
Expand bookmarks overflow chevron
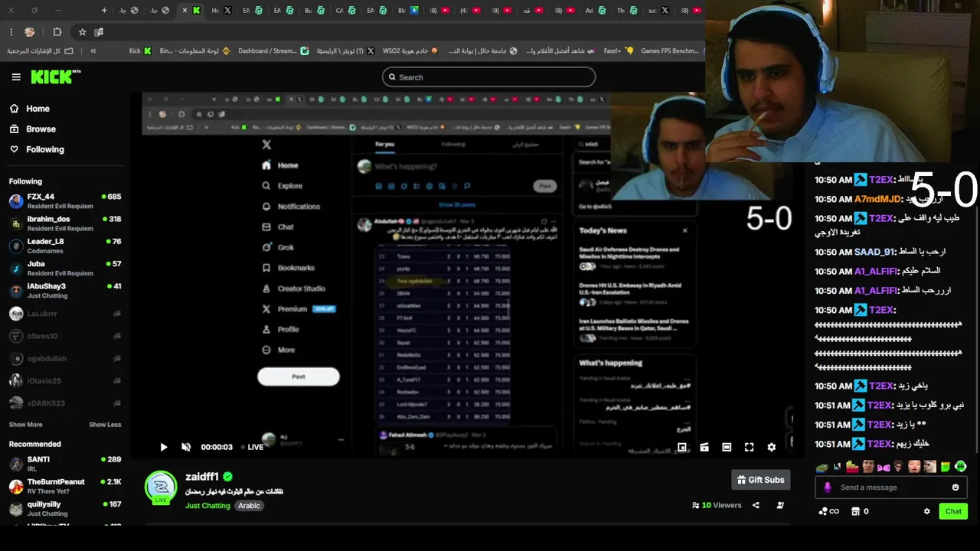point(93,51)
